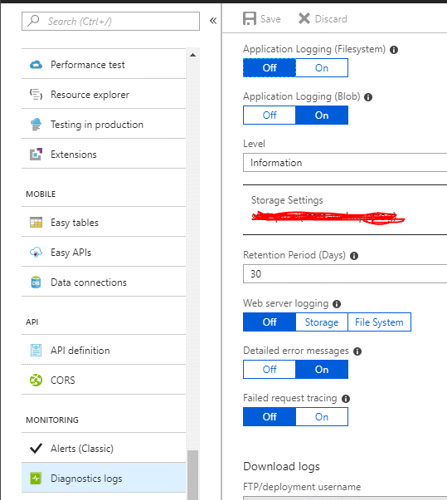Screen dimensions: 447x500
Task: Open the CORS icon entry
Action: [x=36, y=380]
